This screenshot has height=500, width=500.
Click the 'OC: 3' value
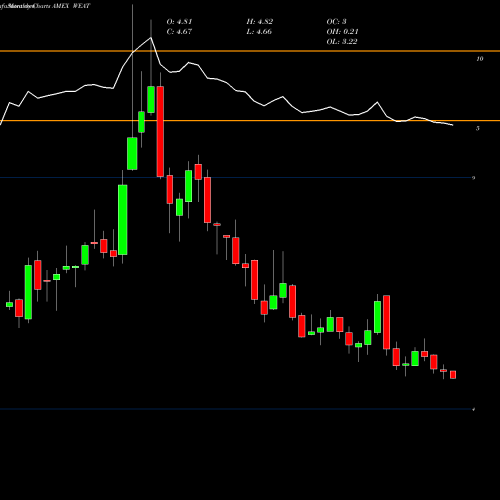(336, 22)
